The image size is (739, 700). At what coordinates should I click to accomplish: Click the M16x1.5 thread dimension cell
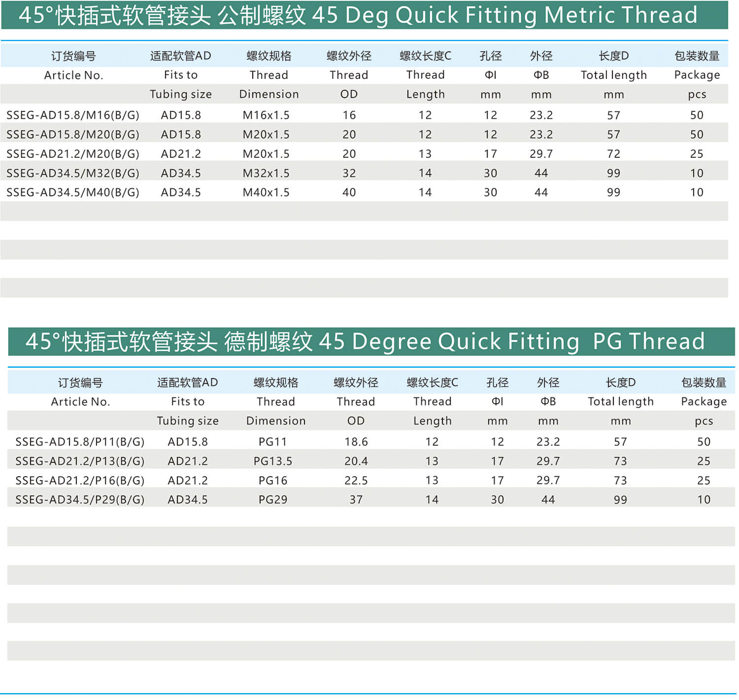[x=266, y=115]
